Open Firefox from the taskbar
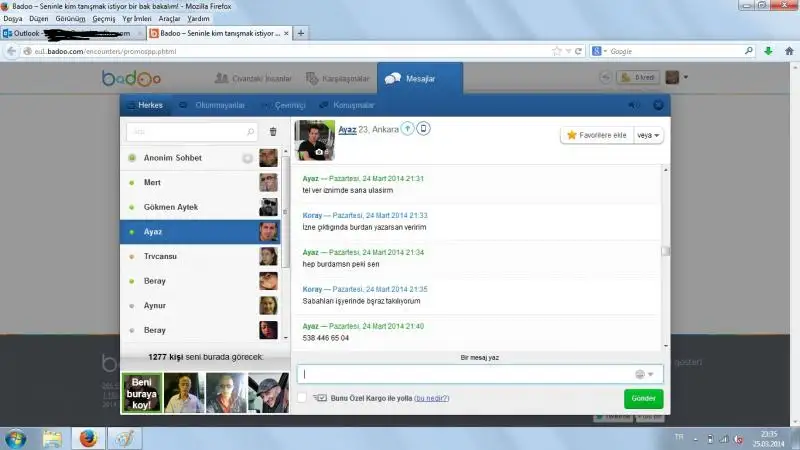Image resolution: width=800 pixels, height=450 pixels. (88, 438)
